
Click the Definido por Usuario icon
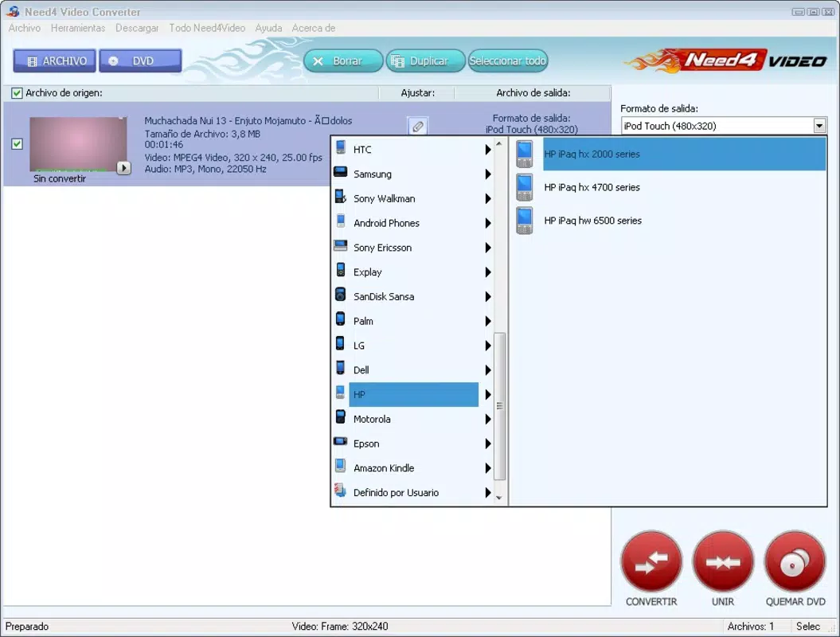[x=341, y=491]
